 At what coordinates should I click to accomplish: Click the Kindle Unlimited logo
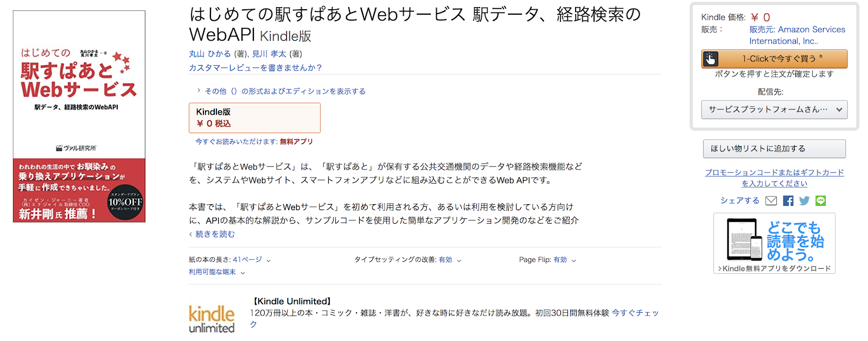[x=212, y=319]
